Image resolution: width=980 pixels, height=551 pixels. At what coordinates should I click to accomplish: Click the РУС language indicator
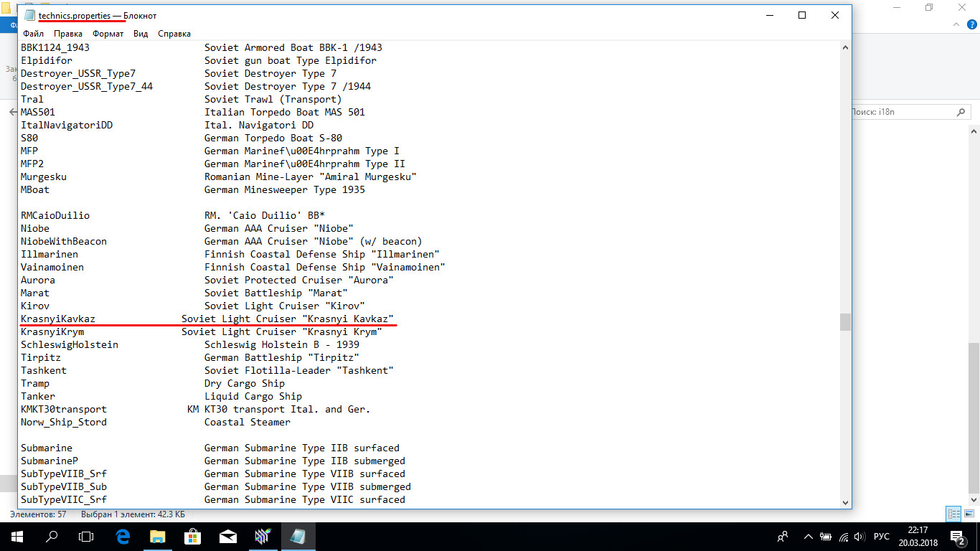(882, 537)
